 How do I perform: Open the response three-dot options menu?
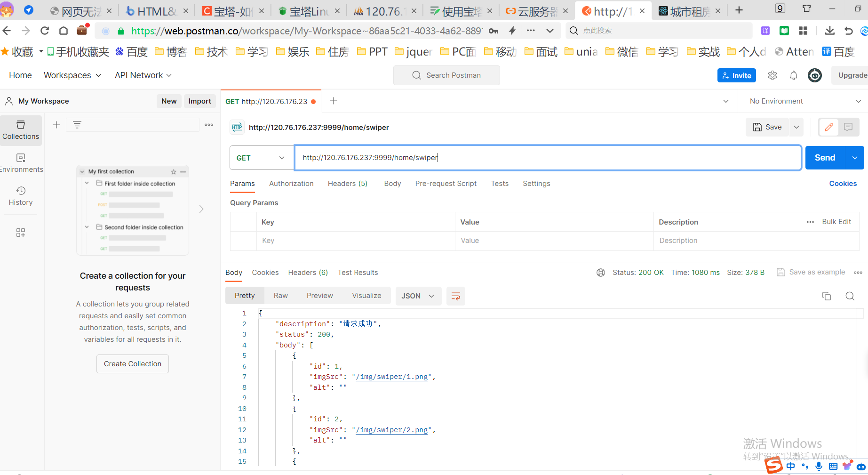pyautogui.click(x=858, y=273)
